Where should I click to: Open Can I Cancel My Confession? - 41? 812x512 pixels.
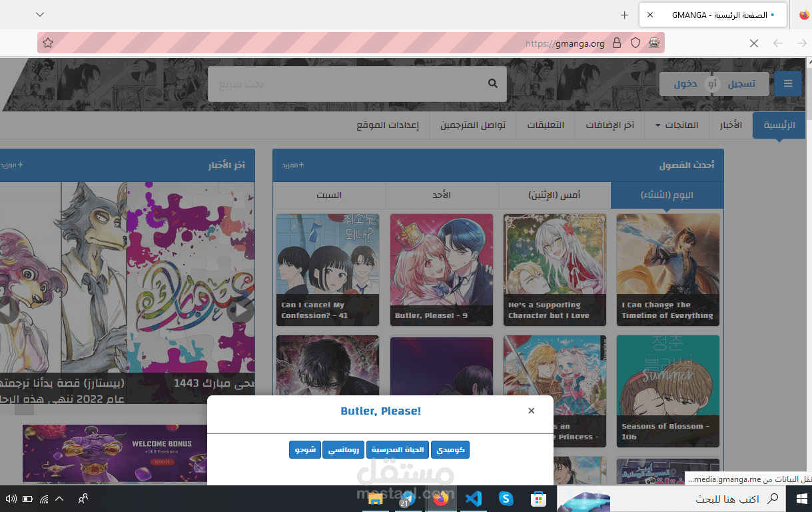click(328, 269)
